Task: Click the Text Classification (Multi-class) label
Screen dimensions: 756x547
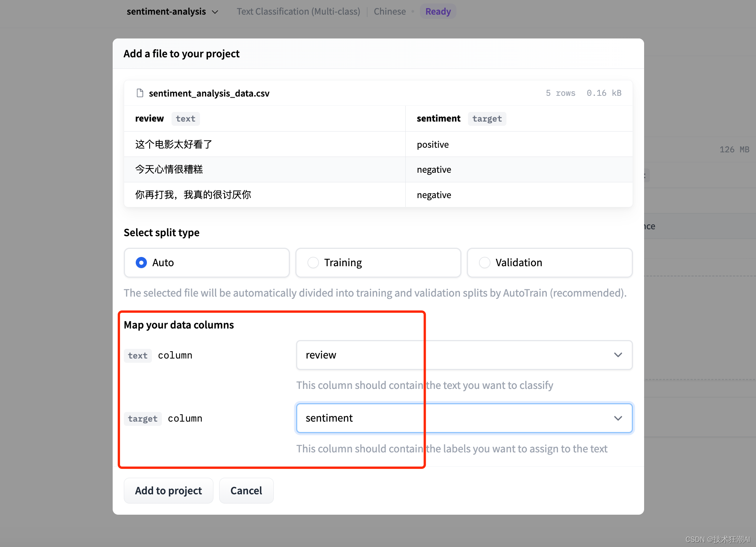Action: click(x=298, y=11)
